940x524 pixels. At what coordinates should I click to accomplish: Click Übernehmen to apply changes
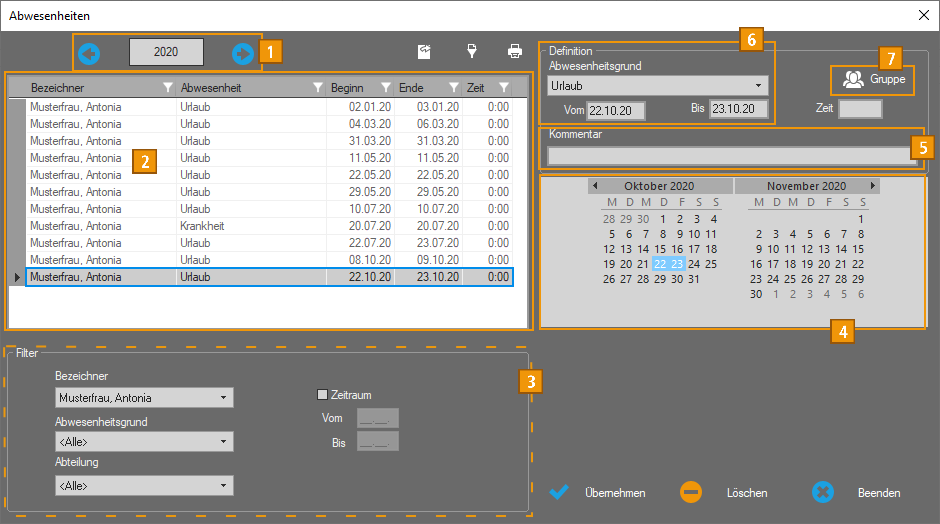(x=599, y=493)
